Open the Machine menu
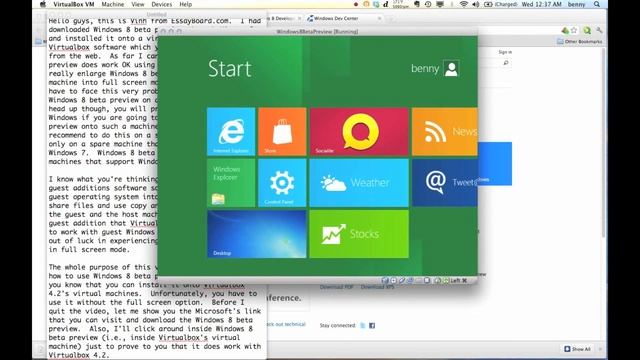This screenshot has height=360, width=640. click(113, 4)
